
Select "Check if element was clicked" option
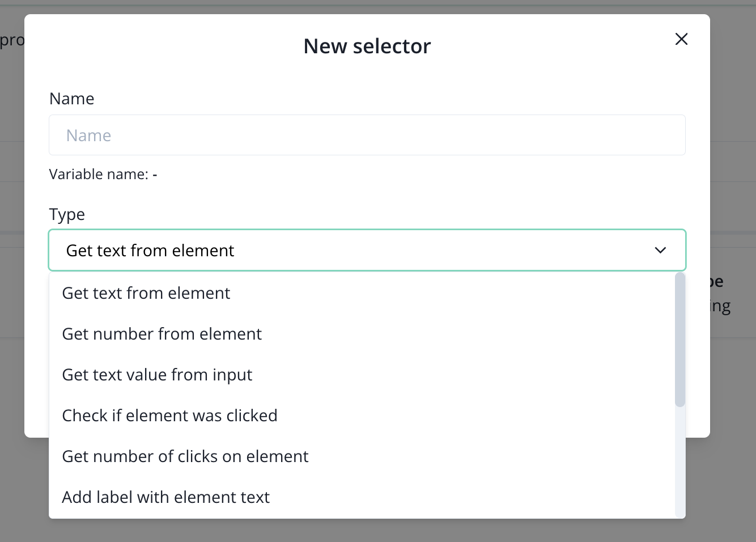tap(169, 416)
